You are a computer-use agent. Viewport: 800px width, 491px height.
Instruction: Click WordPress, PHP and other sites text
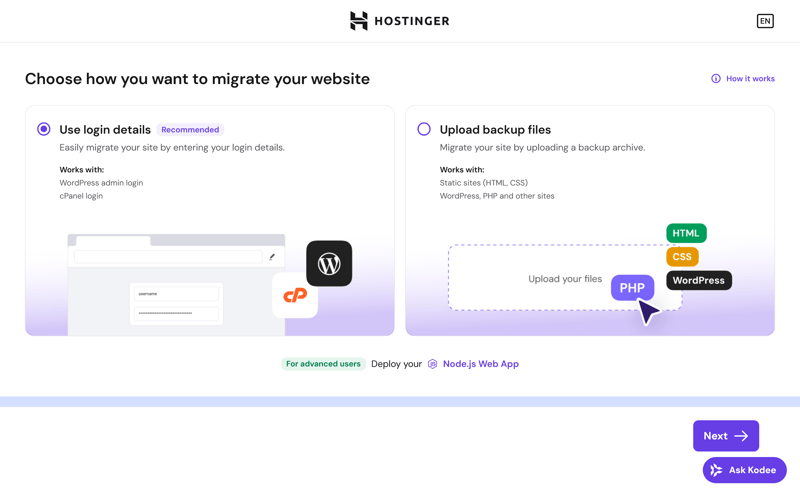tap(497, 196)
